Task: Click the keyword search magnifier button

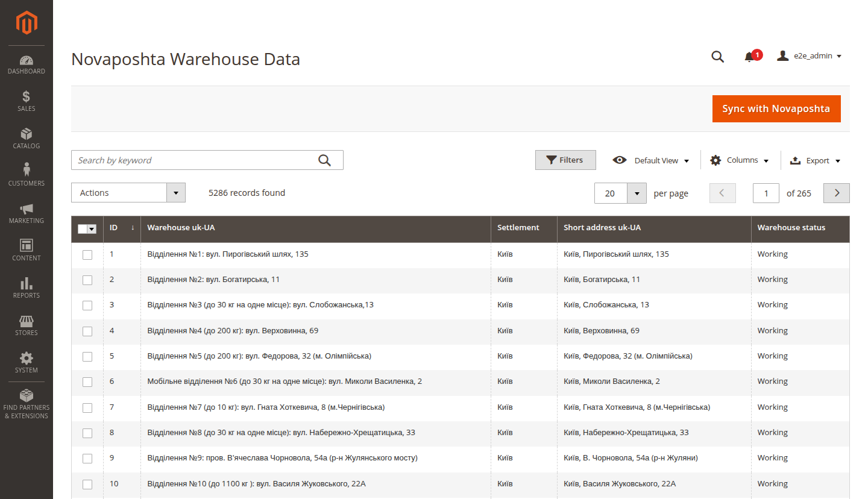Action: (x=324, y=160)
